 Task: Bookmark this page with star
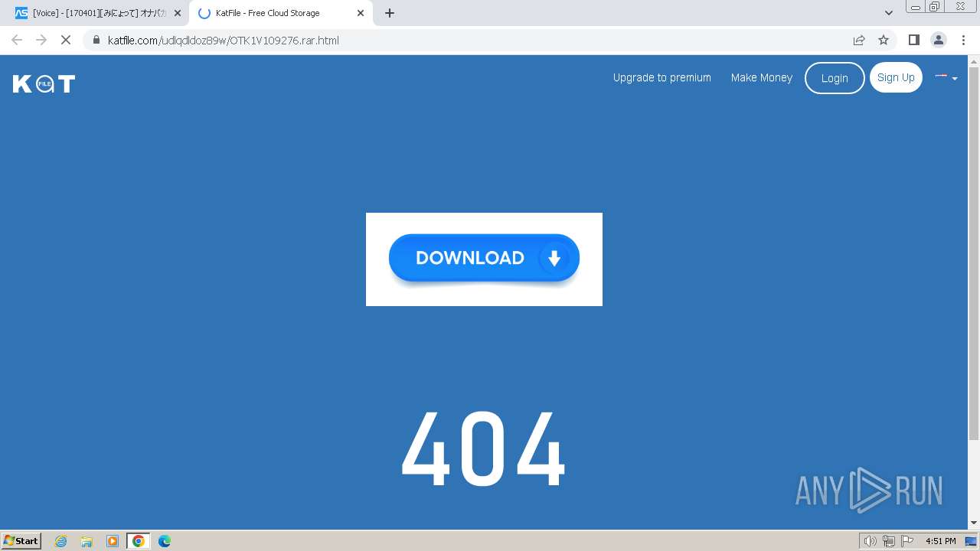click(884, 40)
